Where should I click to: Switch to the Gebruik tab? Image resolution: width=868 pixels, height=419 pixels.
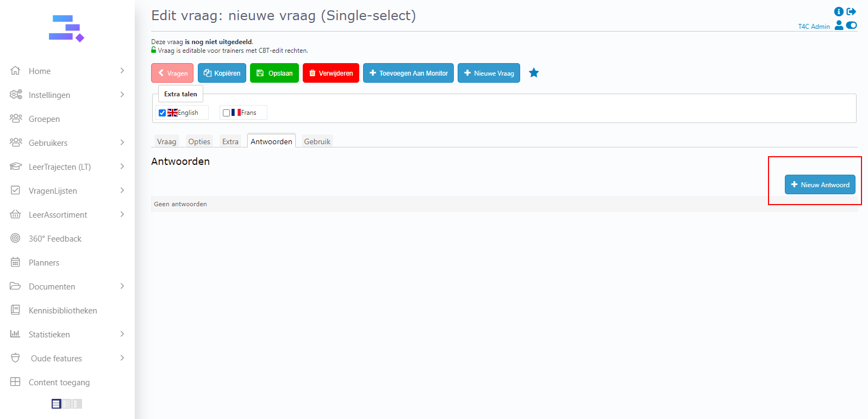(317, 141)
